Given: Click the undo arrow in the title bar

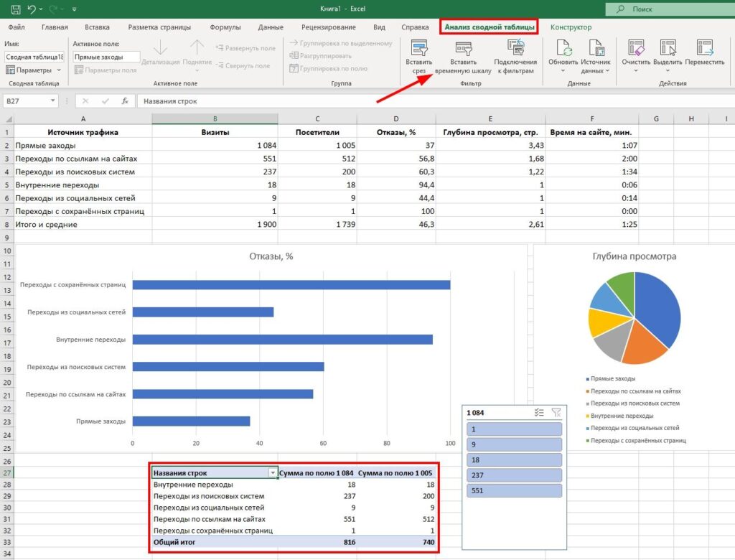Looking at the screenshot, I should click(32, 9).
